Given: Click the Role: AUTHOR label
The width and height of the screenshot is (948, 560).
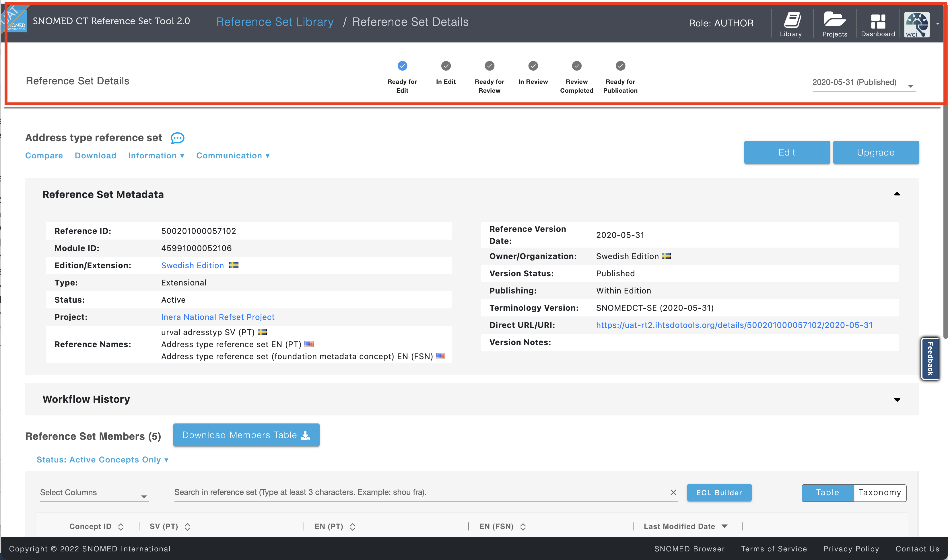Looking at the screenshot, I should point(721,23).
